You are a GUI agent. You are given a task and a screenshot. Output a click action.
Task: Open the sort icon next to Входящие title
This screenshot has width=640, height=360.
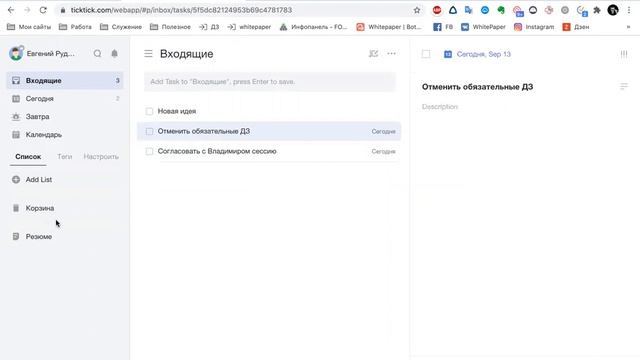point(373,53)
